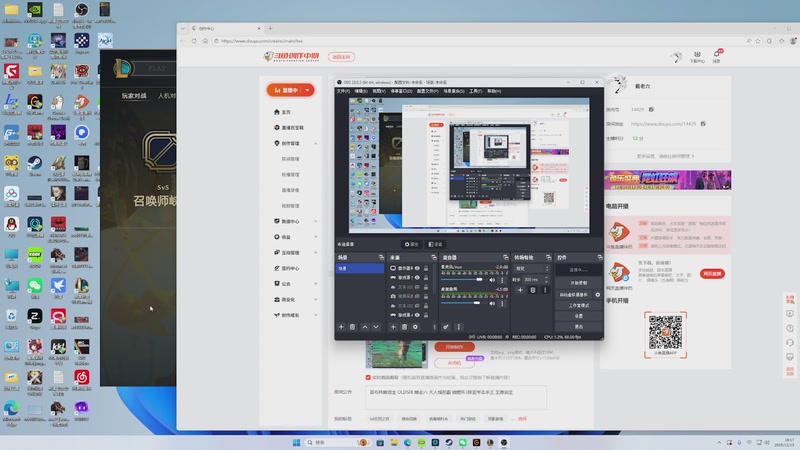Click the stream cover thumbnail on Douyu
This screenshot has width=800, height=450.
coord(396,354)
